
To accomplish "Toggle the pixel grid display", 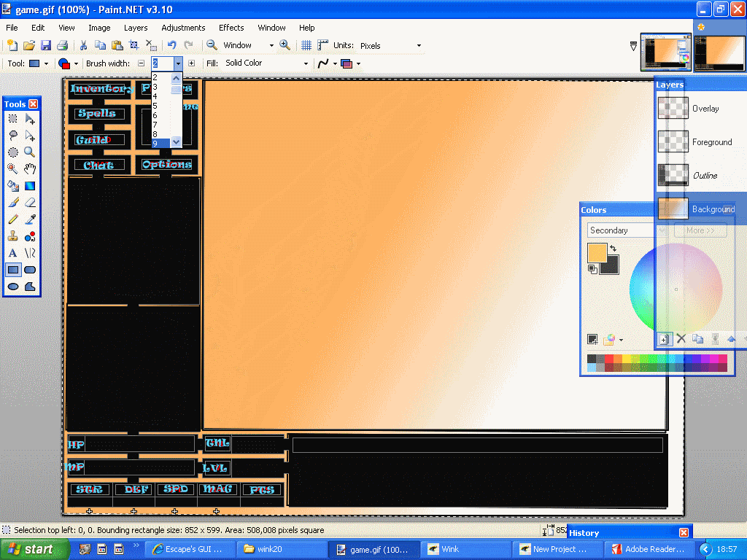I will (306, 45).
